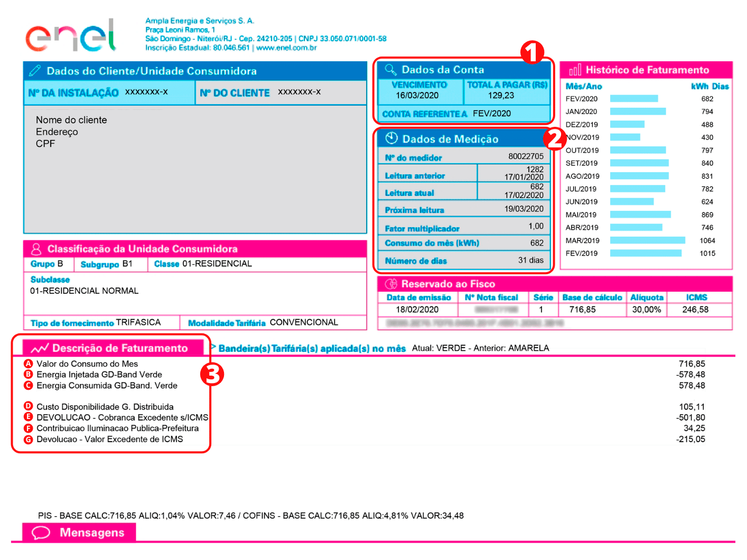This screenshot has width=747, height=560.
Task: Click the line graph icon in Descrição de Faturamento
Action: [x=40, y=348]
